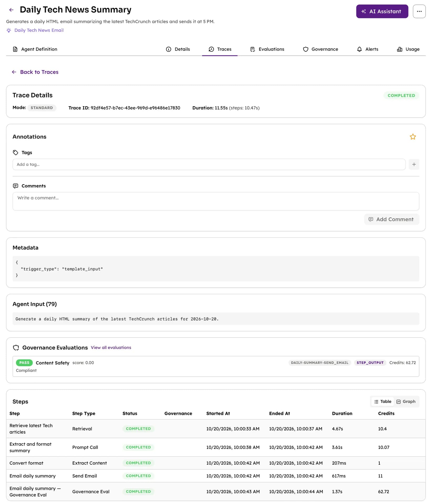Click the Tags label icon
Image resolution: width=433 pixels, height=504 pixels.
pyautogui.click(x=15, y=153)
